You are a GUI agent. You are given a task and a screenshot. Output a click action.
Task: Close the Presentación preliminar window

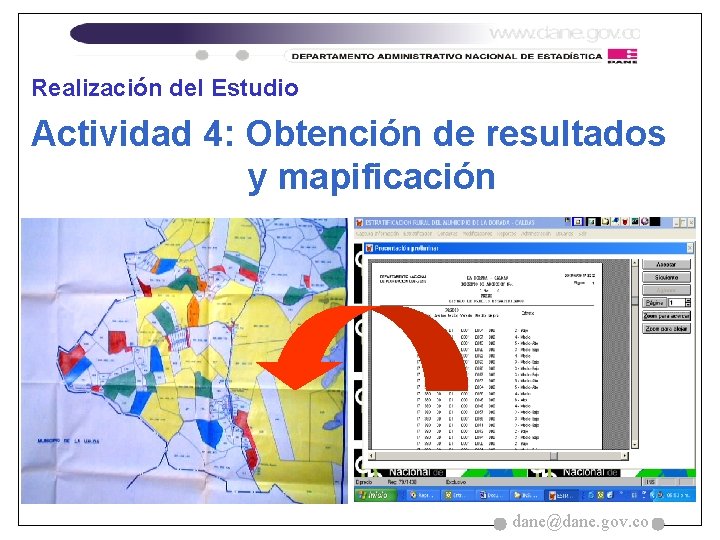click(690, 248)
